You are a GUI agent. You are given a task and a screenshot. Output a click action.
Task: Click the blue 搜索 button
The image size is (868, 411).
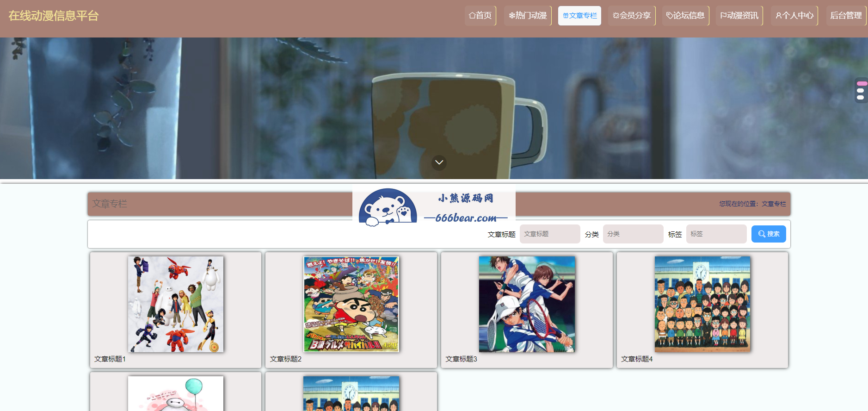coord(769,234)
